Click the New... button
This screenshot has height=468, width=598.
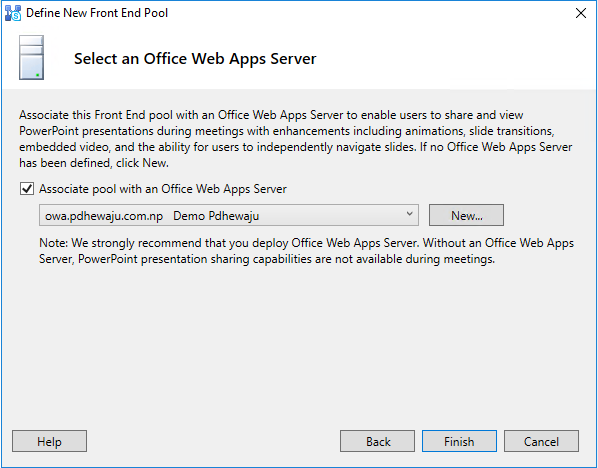click(466, 215)
